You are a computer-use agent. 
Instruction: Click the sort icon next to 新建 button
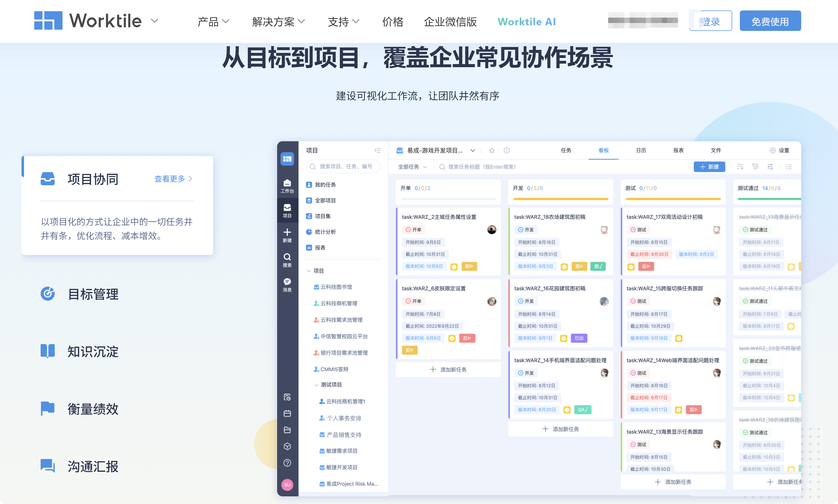[x=740, y=167]
